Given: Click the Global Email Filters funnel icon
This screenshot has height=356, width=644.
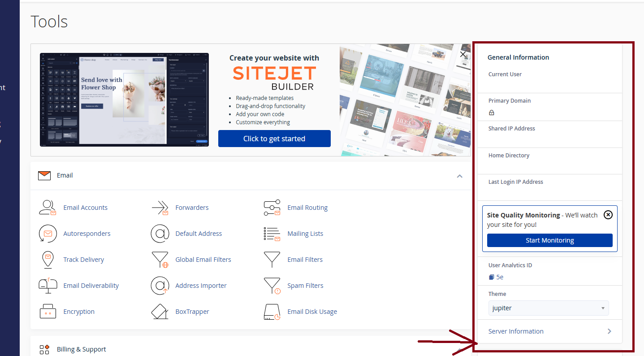Looking at the screenshot, I should click(160, 260).
